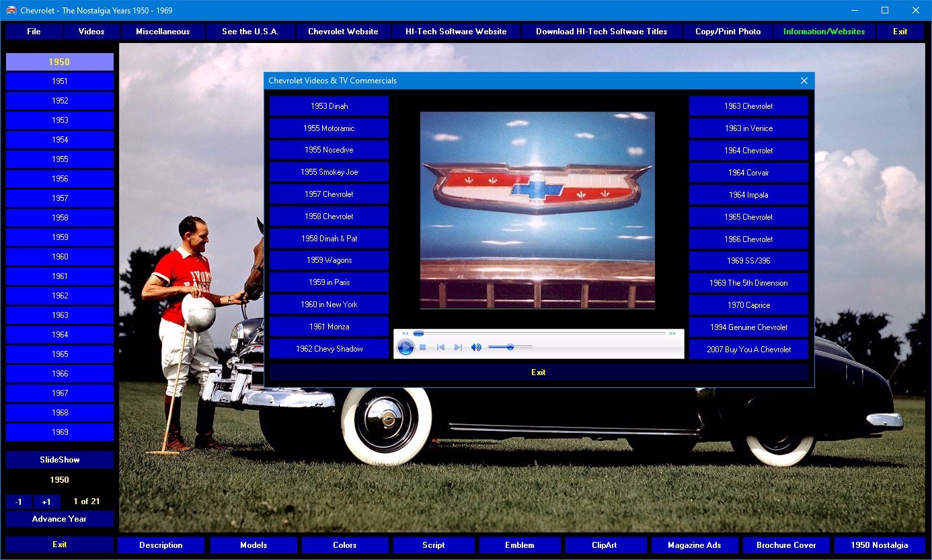
Task: Play the 1963 in Venice video
Action: [x=748, y=128]
